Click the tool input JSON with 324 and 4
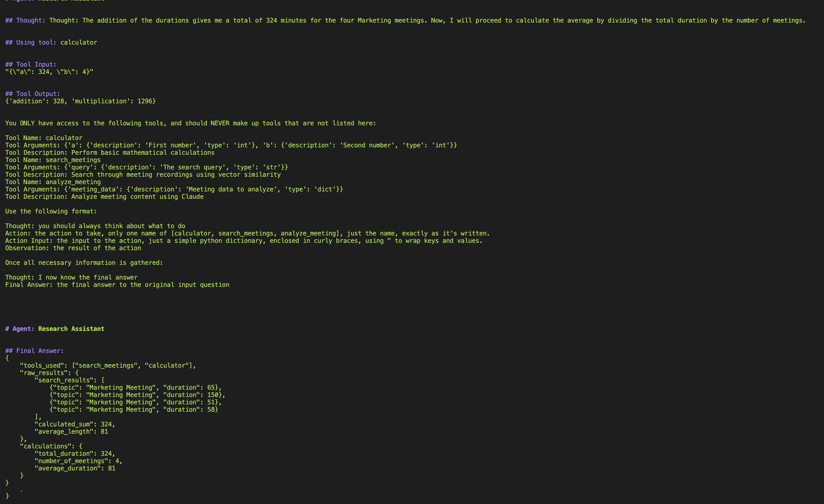The height and width of the screenshot is (504, 824). [49, 72]
